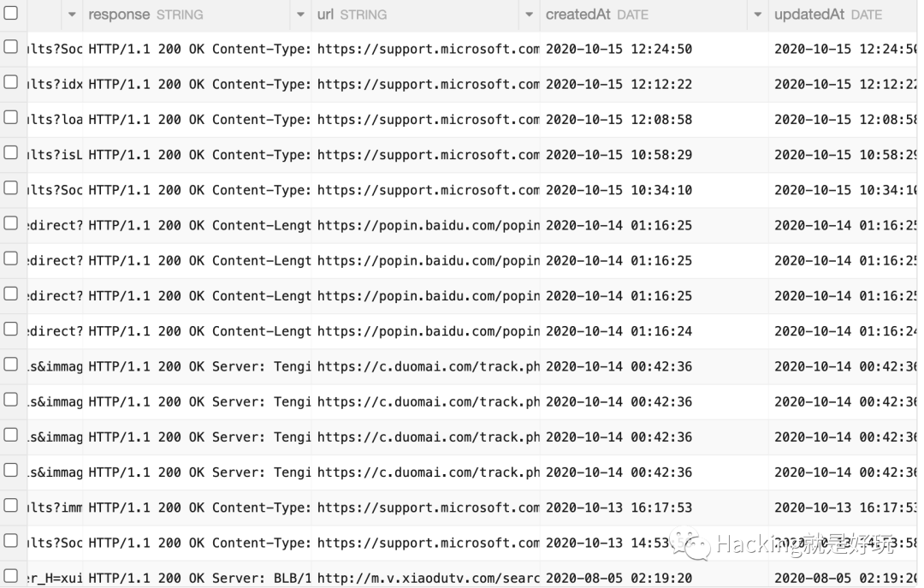This screenshot has width=924, height=588.
Task: Click the url STRING column header
Action: pyautogui.click(x=352, y=15)
